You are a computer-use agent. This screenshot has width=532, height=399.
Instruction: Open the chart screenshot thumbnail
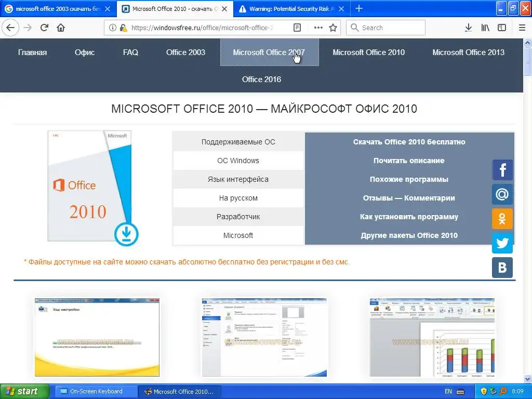pos(432,337)
